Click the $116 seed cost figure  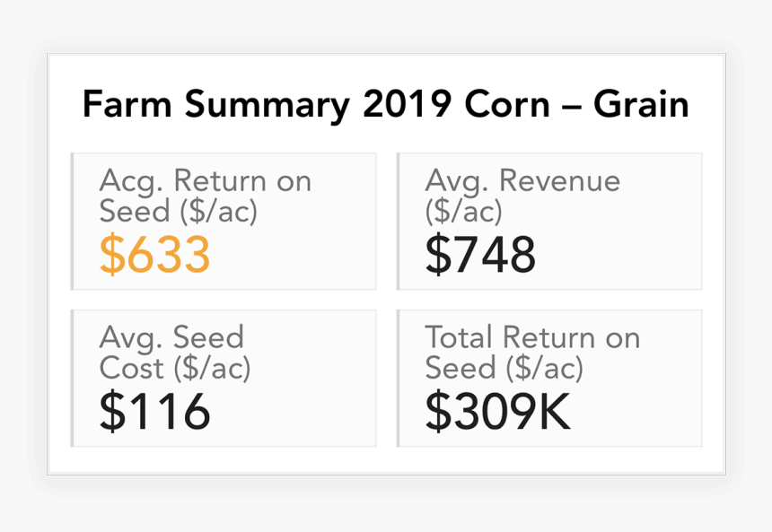(x=154, y=412)
